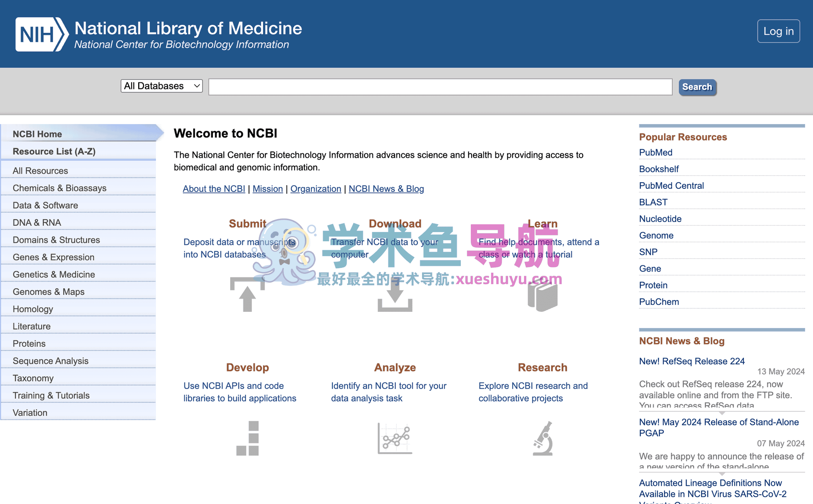This screenshot has width=813, height=504.
Task: Click 'Deposit data or manuscripts' description link
Action: (x=239, y=248)
